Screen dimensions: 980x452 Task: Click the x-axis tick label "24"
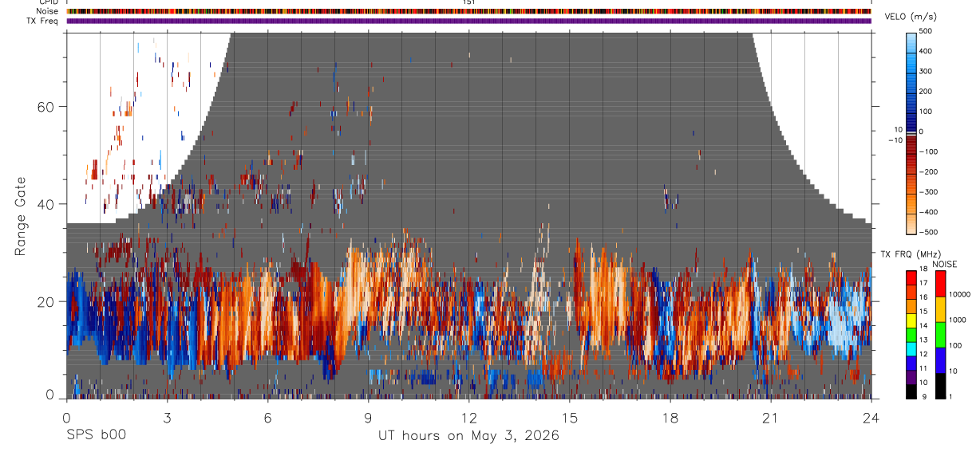tap(871, 416)
